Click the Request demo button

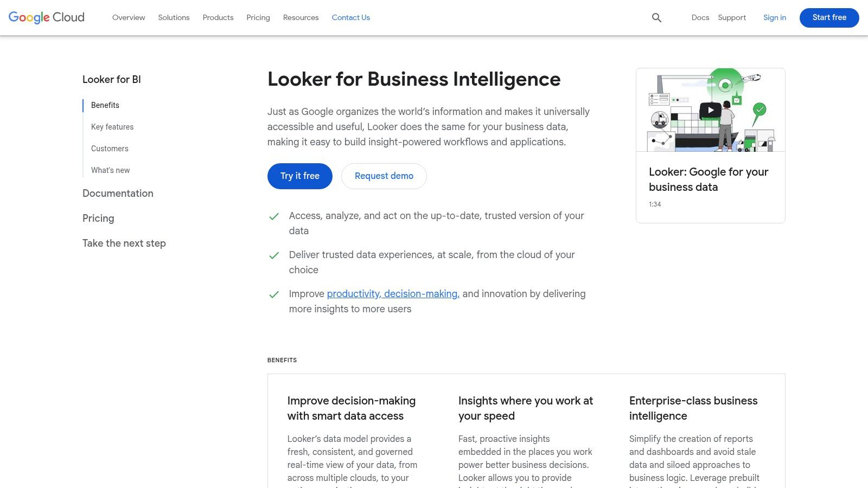tap(384, 176)
